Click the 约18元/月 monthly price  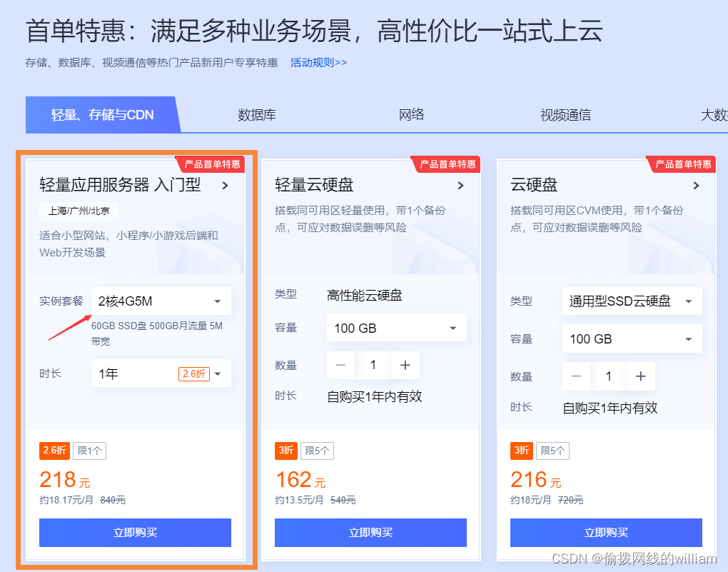(x=531, y=501)
